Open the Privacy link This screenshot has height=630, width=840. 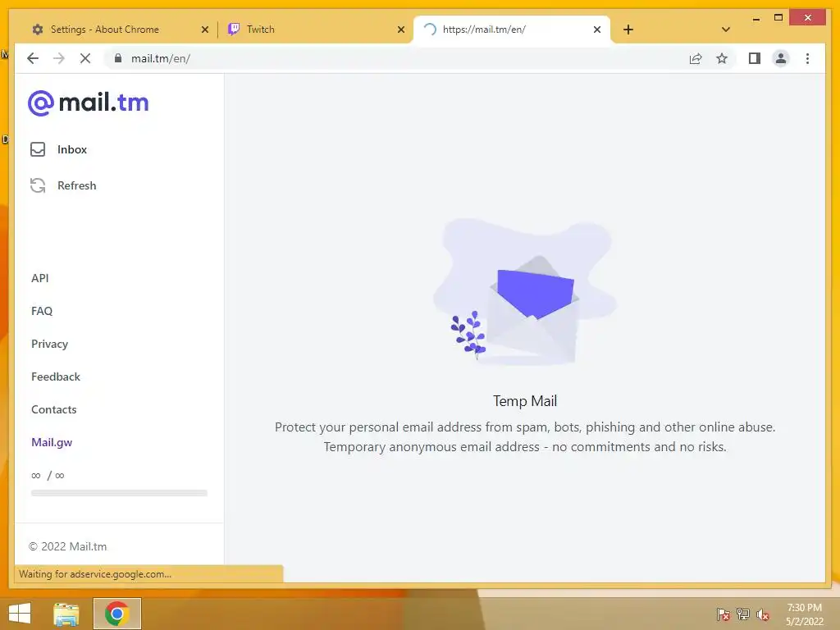49,344
